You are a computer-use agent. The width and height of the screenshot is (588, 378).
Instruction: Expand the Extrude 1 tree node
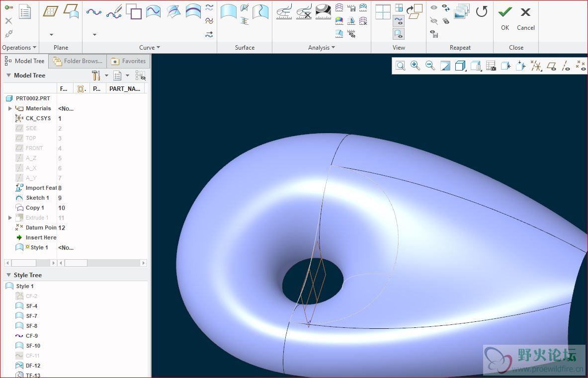click(10, 218)
